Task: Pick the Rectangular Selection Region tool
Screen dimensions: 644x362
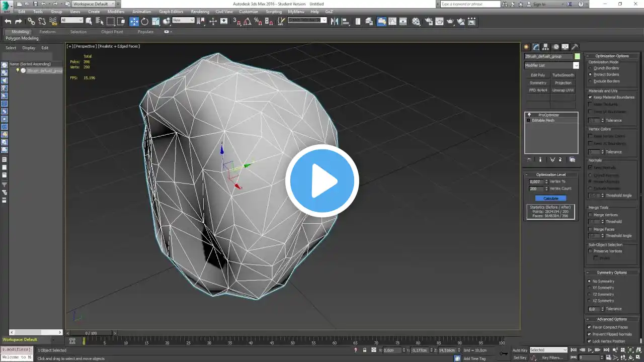Action: click(x=111, y=21)
